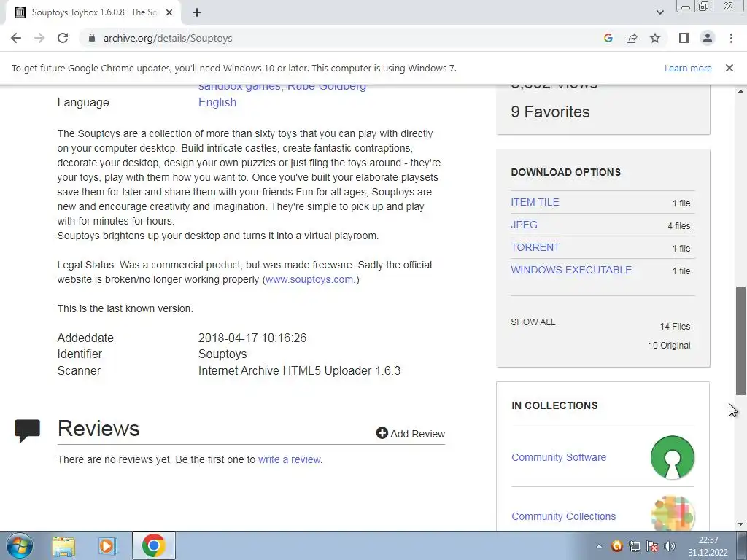Open the Action Center flag icon
Viewport: 747px width, 560px height.
(x=652, y=545)
